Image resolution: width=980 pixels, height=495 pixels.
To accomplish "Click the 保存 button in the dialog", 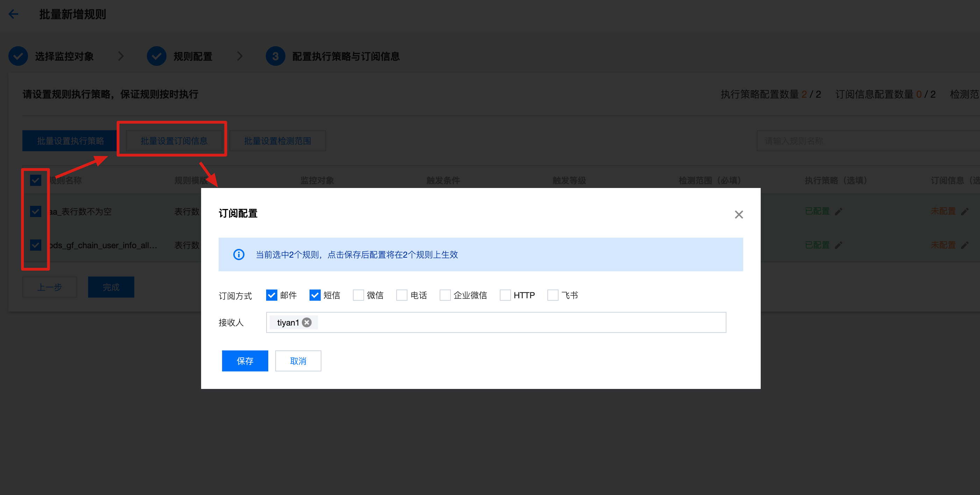I will pyautogui.click(x=244, y=361).
